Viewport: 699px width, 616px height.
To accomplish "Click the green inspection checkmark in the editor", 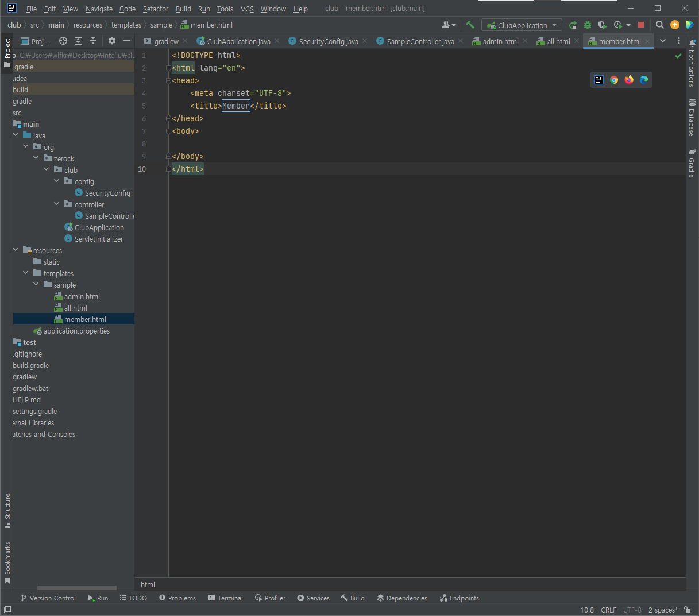I will click(x=678, y=56).
